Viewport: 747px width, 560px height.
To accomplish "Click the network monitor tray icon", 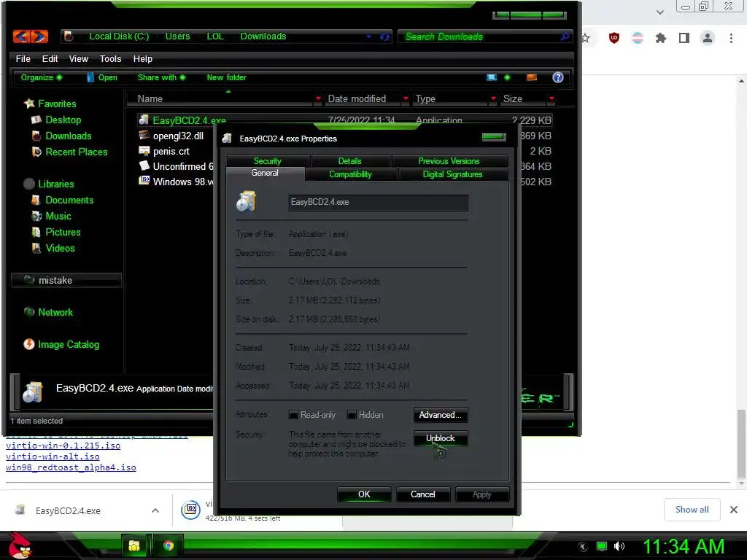I will [602, 546].
